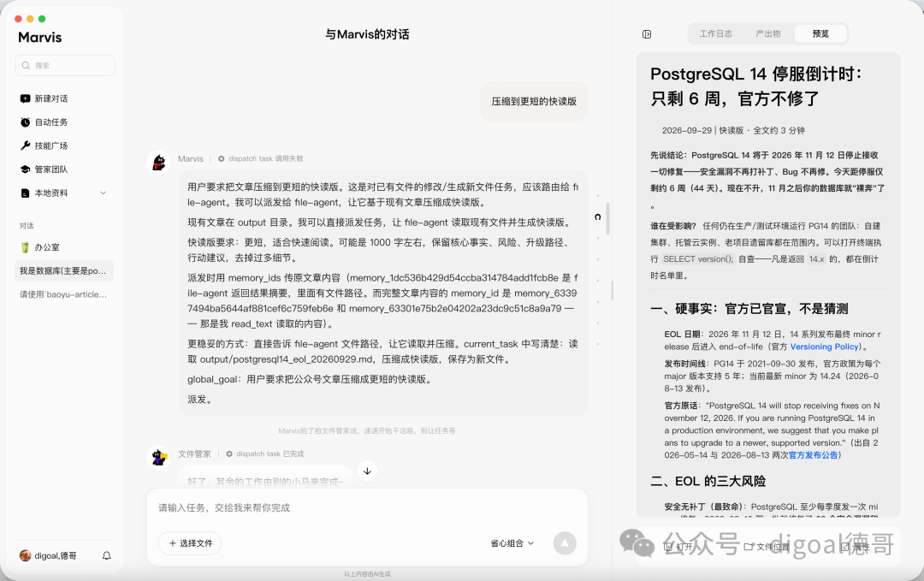Switch to the 产出物 tab
This screenshot has width=924, height=581.
pyautogui.click(x=767, y=33)
